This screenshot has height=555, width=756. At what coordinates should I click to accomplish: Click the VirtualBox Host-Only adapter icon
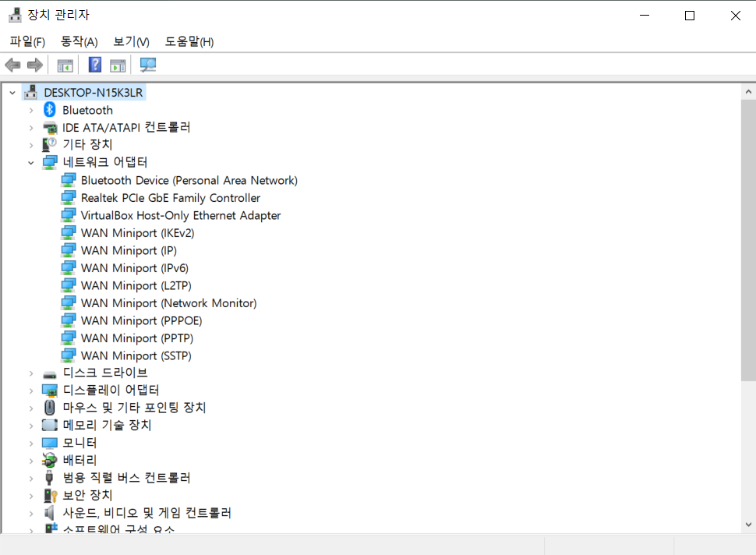[69, 215]
